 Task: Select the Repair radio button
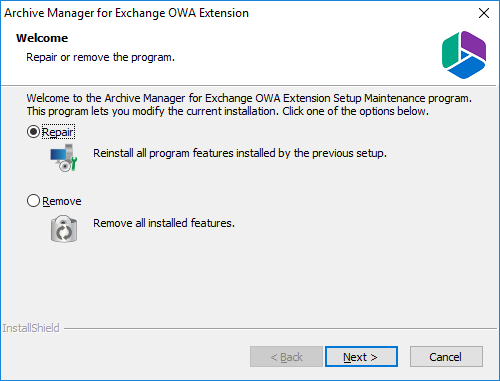[x=33, y=132]
